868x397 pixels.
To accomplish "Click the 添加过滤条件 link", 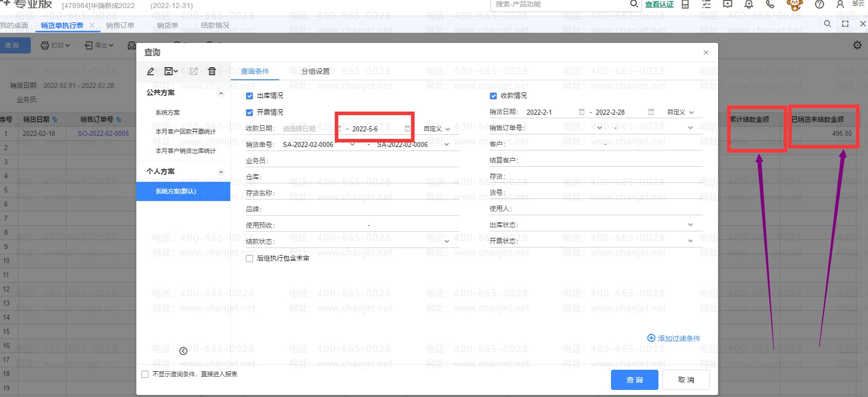I will tap(679, 338).
